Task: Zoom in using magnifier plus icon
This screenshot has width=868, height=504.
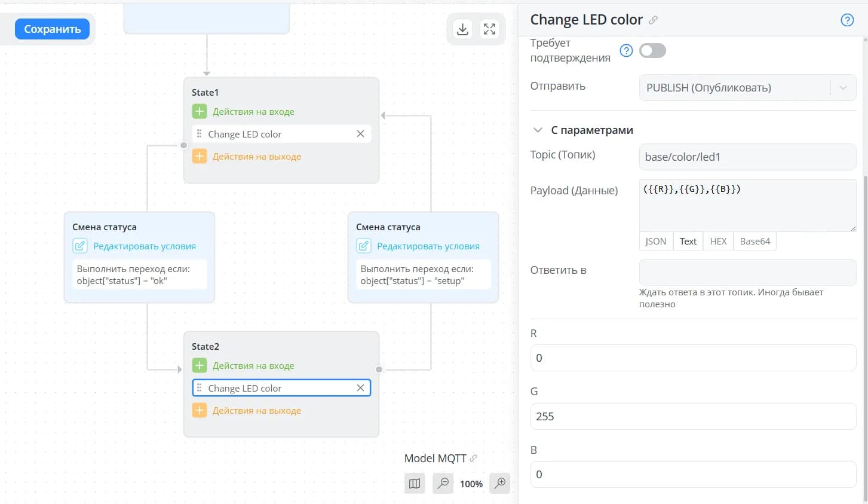Action: 500,483
